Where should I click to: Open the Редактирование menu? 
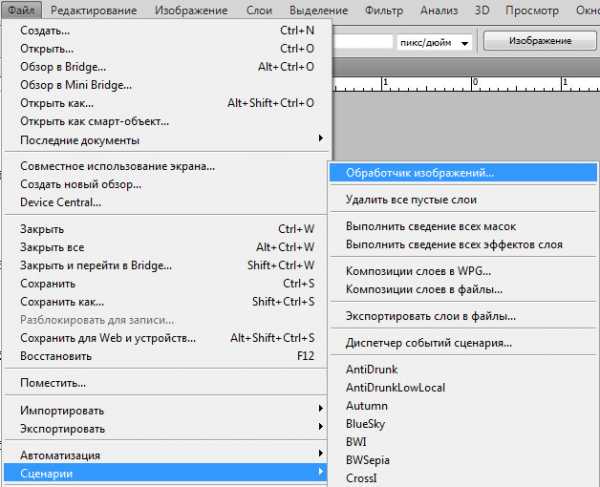click(94, 10)
